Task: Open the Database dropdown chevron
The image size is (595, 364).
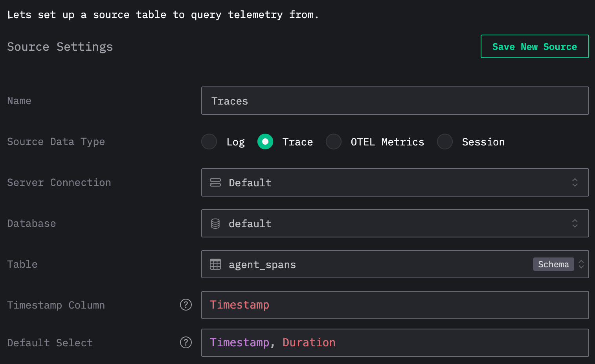Action: 575,224
